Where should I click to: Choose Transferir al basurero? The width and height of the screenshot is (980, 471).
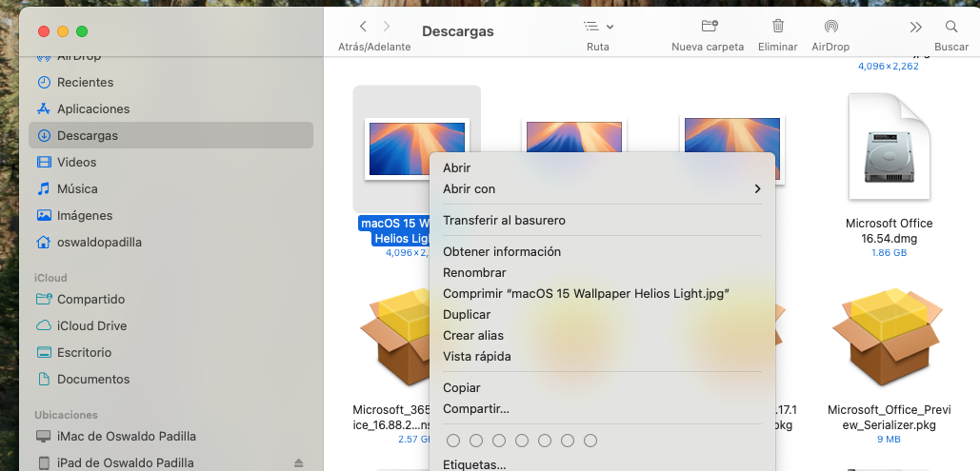tap(603, 221)
